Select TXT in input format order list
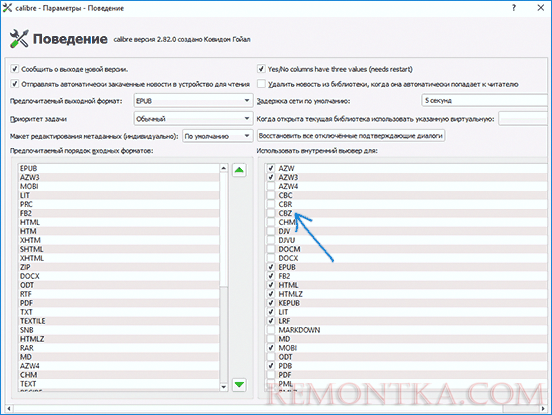This screenshot has height=415, width=552. [119, 312]
